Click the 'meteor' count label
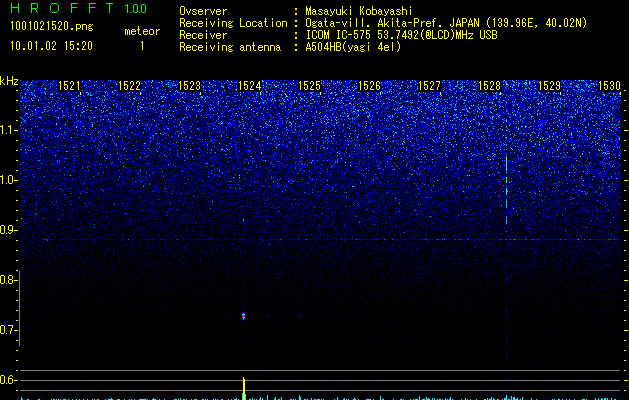The height and width of the screenshot is (400, 629). 142,31
